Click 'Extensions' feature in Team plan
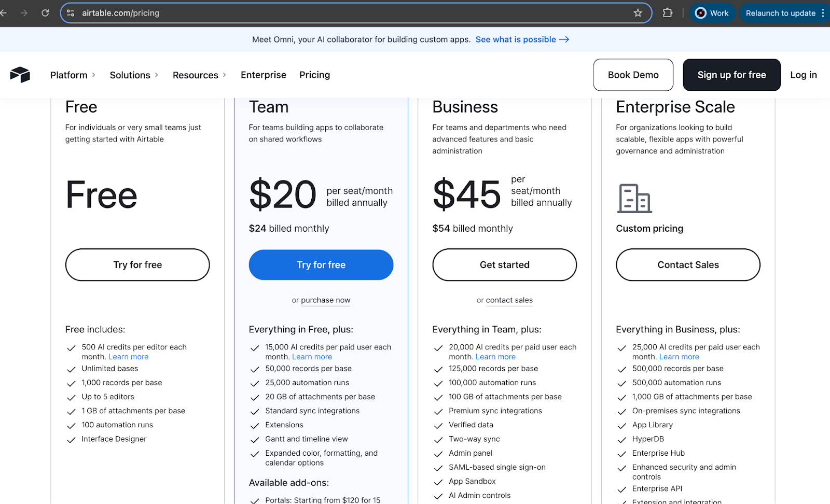 click(x=284, y=425)
